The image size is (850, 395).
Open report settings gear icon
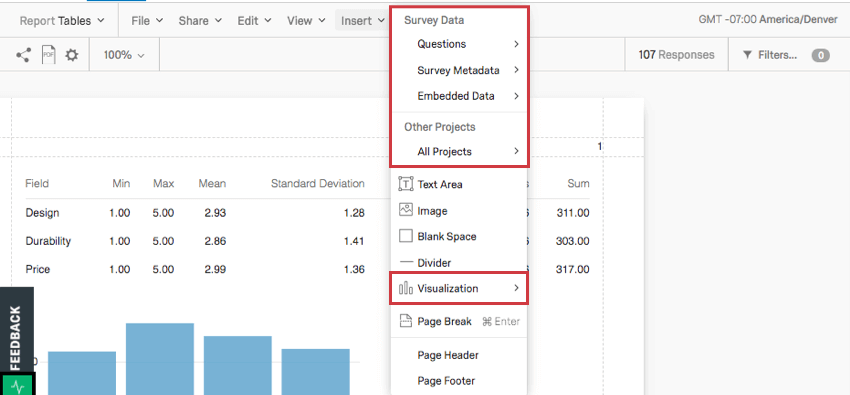click(x=72, y=55)
